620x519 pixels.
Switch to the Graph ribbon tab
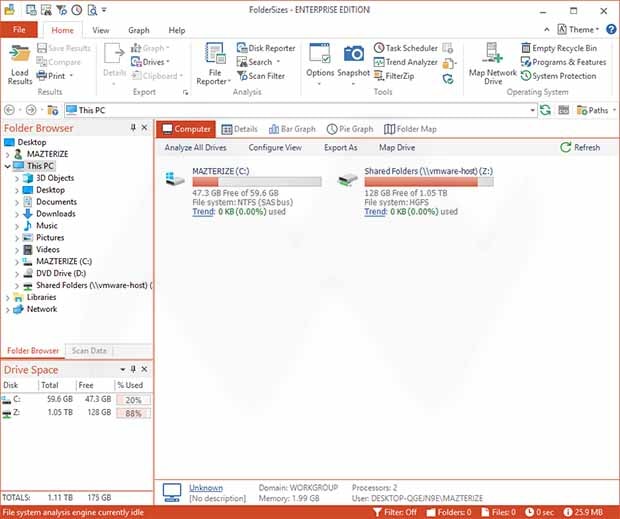point(138,30)
